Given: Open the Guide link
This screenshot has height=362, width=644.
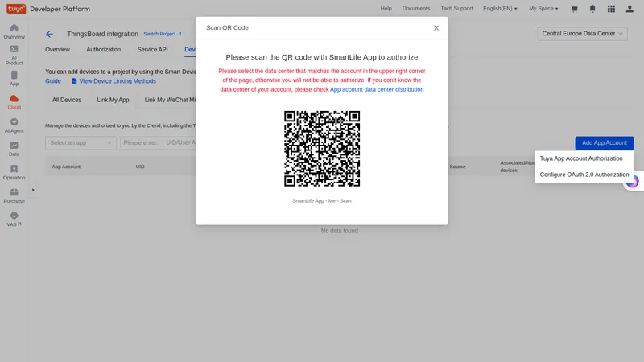Looking at the screenshot, I should [x=53, y=81].
